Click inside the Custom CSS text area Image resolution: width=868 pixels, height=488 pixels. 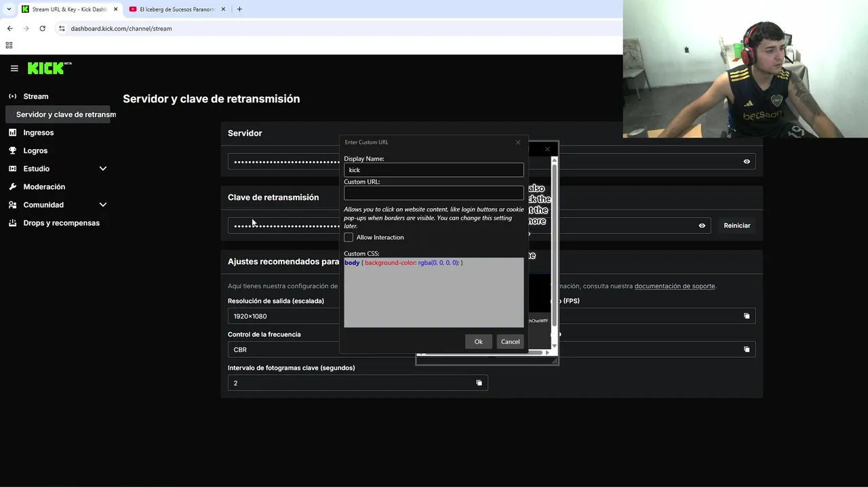point(433,293)
